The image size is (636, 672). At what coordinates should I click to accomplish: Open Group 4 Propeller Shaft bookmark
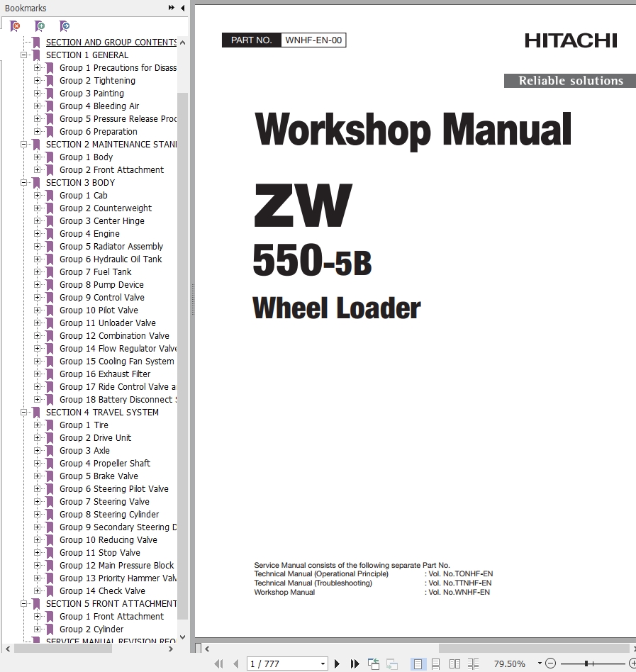click(x=105, y=464)
